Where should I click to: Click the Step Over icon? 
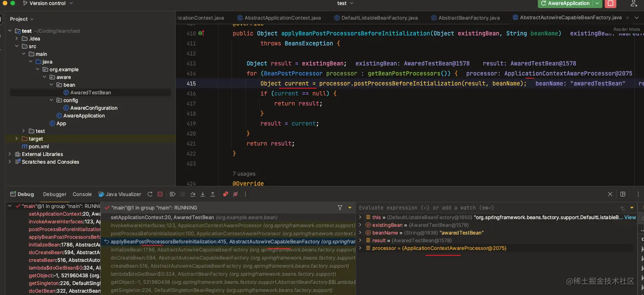coord(193,194)
